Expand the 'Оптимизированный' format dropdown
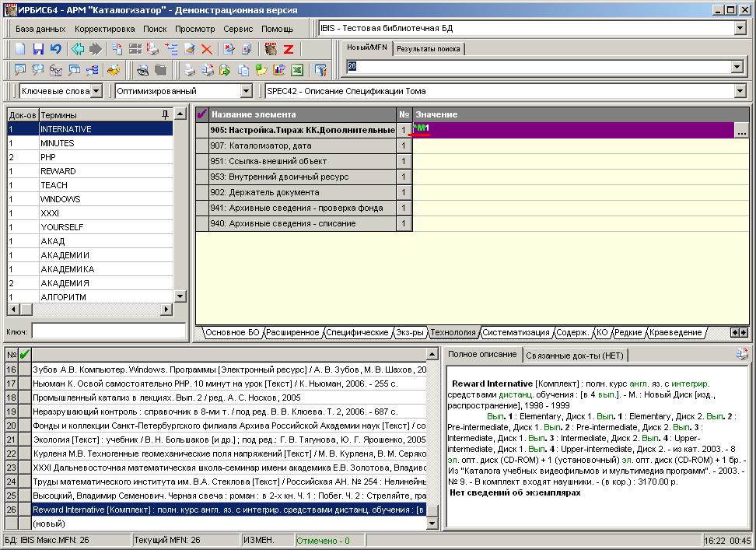756x550 pixels. pos(246,91)
